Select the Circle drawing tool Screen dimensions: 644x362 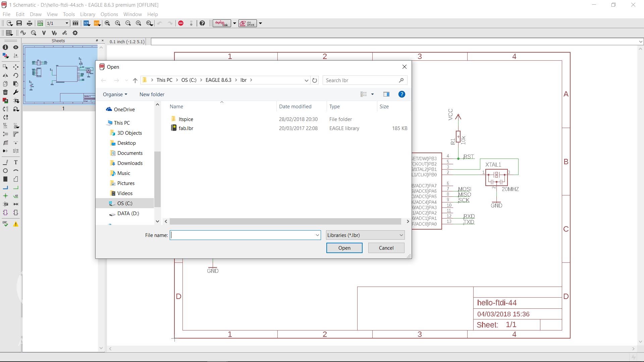(x=5, y=171)
